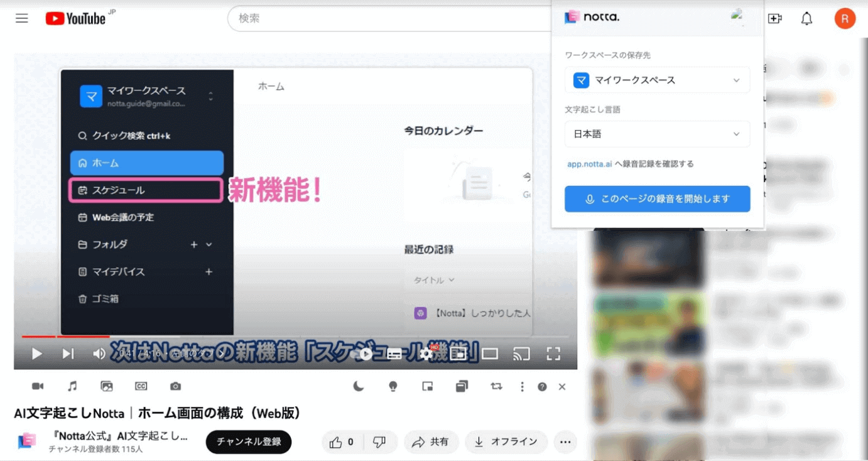Share the video with 共有 button
The image size is (868, 461).
[x=431, y=442]
